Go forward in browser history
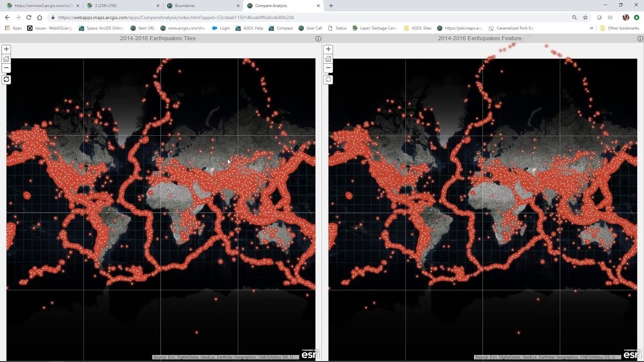This screenshot has width=644, height=362. [18, 17]
